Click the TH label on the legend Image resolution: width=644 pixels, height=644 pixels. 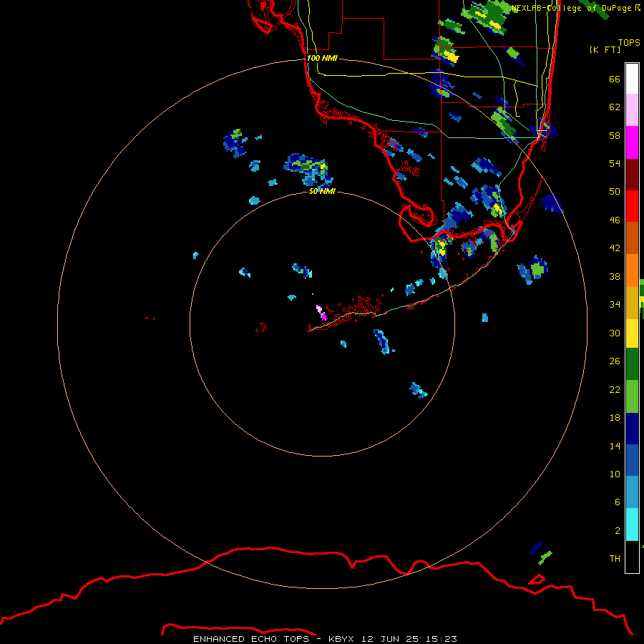[615, 558]
